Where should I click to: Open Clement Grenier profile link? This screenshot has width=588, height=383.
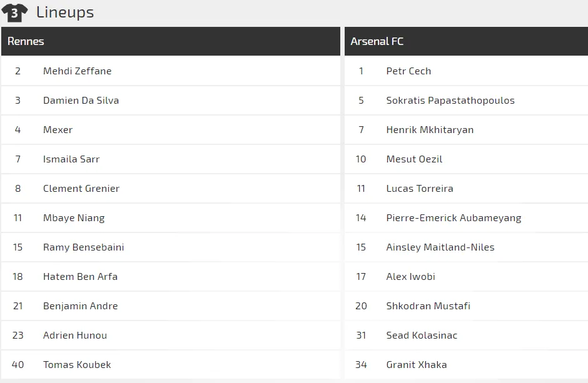81,189
